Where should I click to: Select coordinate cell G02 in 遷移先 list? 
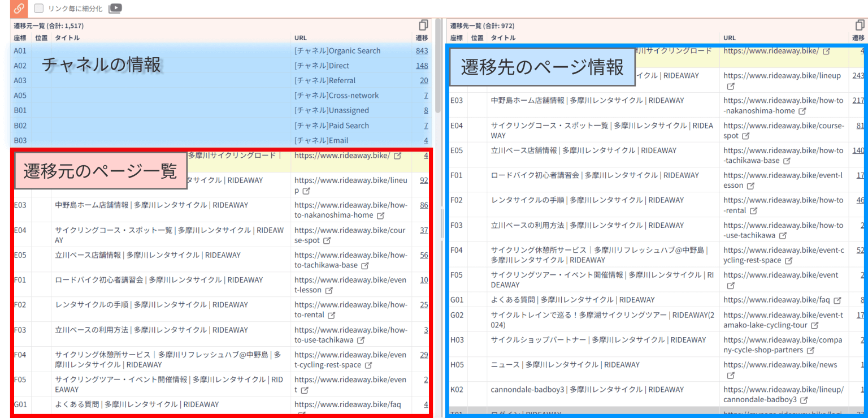tap(457, 315)
